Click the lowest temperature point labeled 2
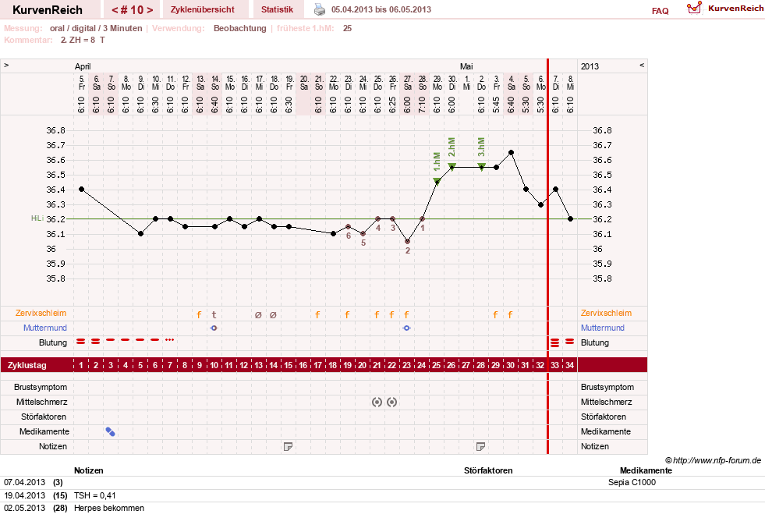The width and height of the screenshot is (765, 532). point(407,242)
